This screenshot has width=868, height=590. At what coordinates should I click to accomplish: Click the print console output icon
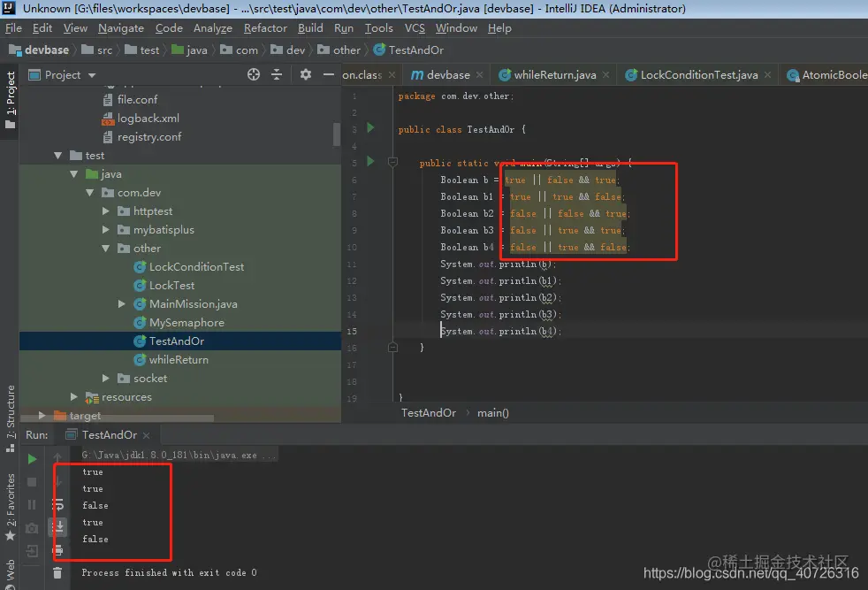pyautogui.click(x=58, y=550)
